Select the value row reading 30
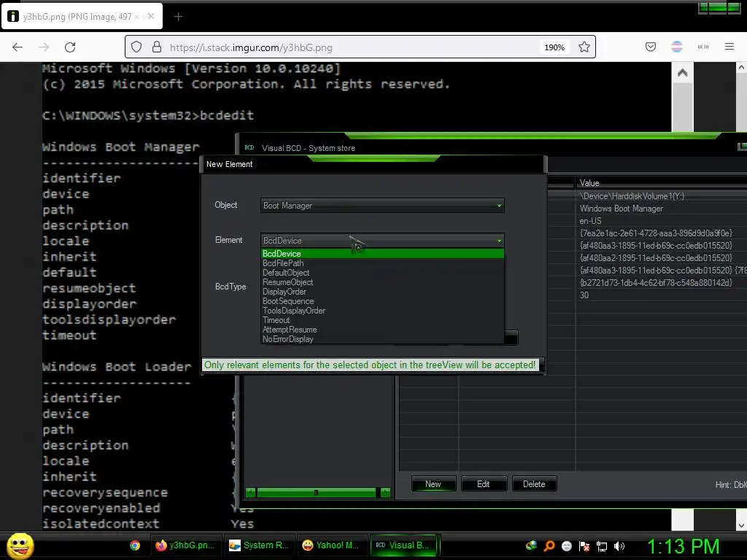 661,295
